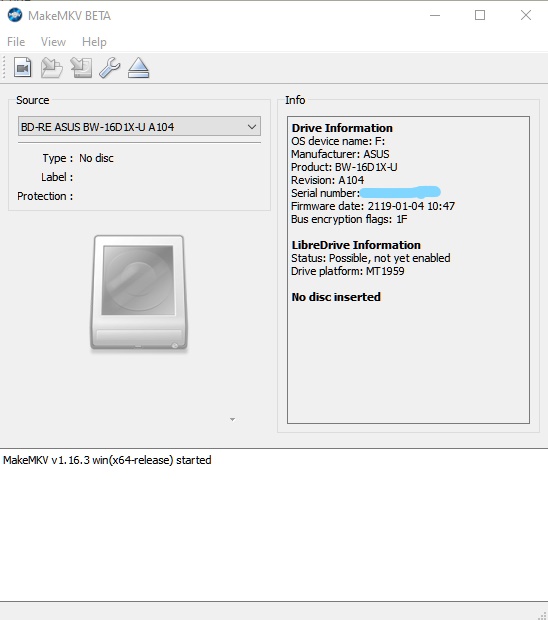The image size is (548, 620).
Task: Click the resize grip at window corner
Action: 542,614
